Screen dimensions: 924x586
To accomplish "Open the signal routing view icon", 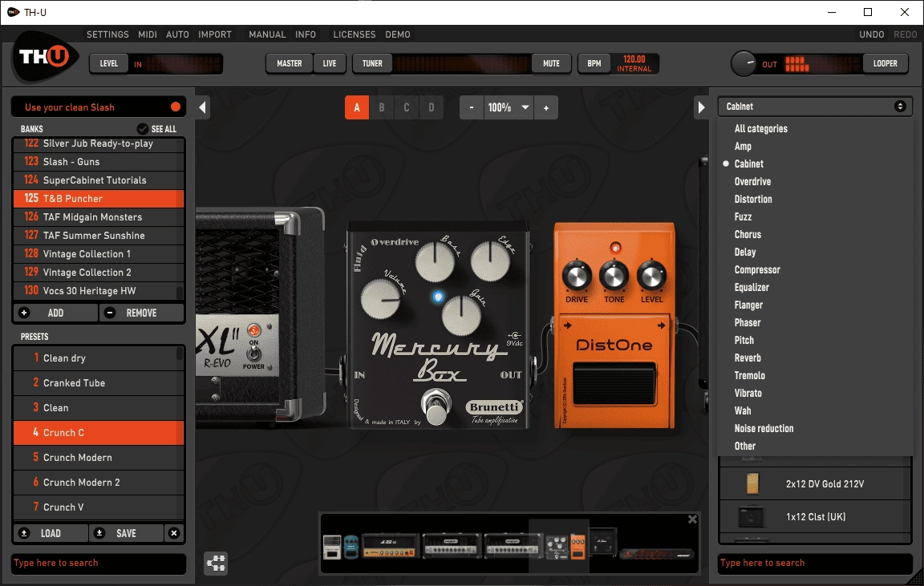I will (216, 564).
